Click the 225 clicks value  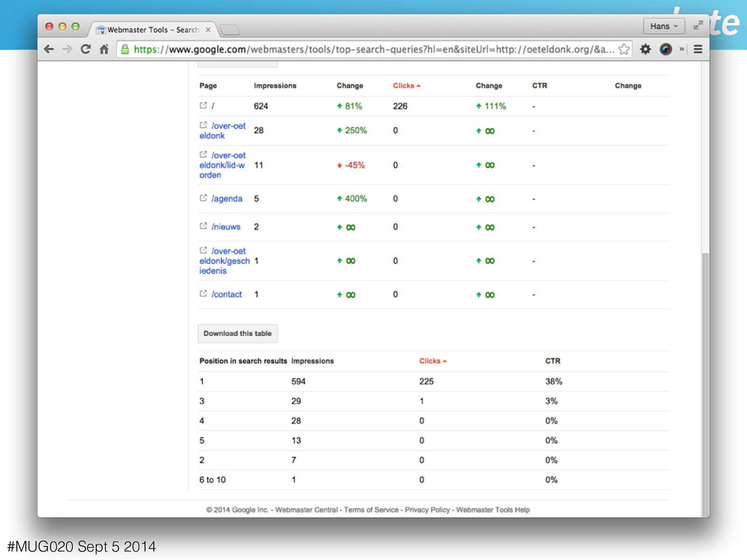coord(426,381)
